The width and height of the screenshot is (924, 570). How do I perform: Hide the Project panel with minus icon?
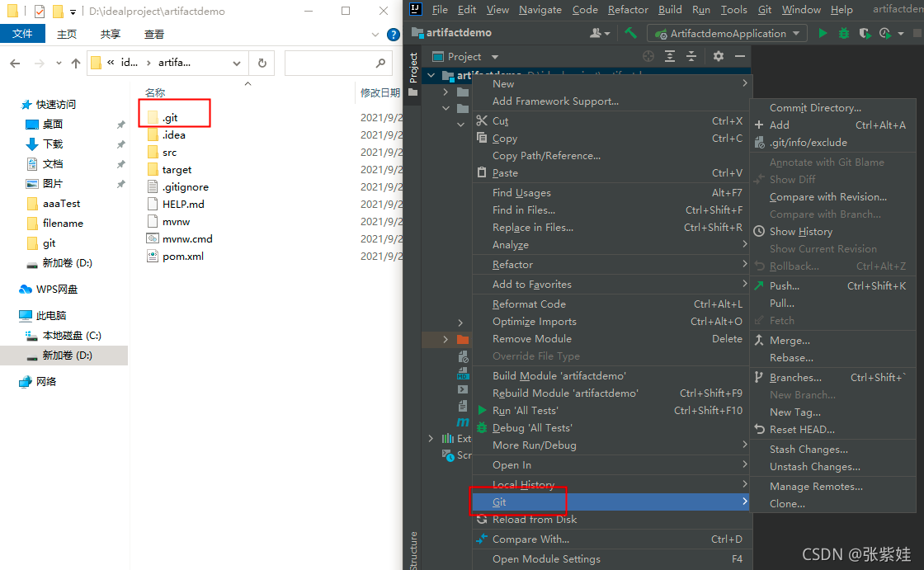pos(739,56)
